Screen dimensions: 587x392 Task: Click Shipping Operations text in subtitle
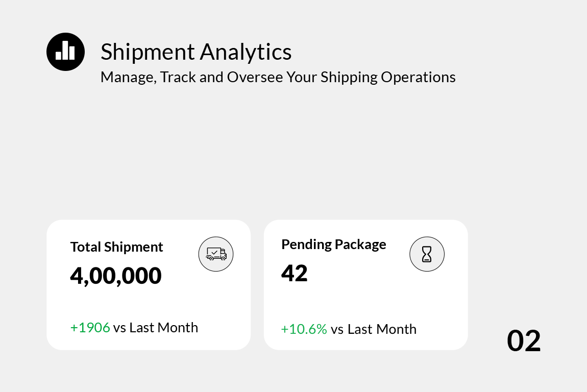(388, 77)
